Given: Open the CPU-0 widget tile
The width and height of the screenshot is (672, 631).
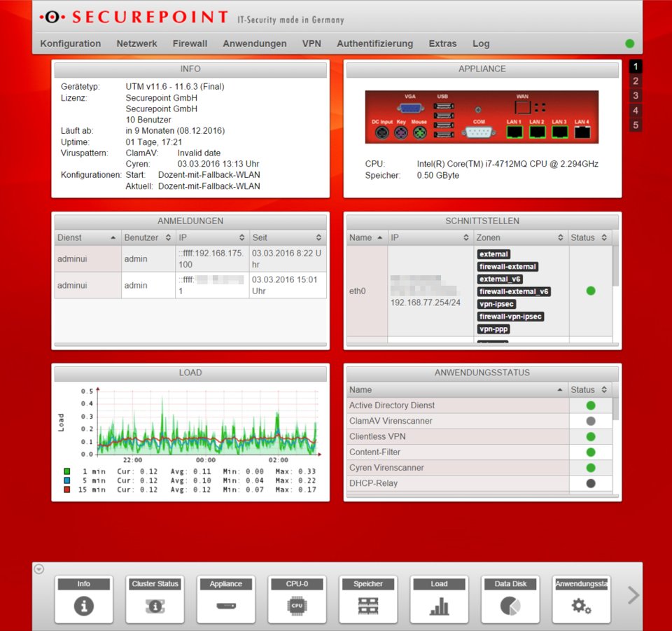Looking at the screenshot, I should 297,599.
